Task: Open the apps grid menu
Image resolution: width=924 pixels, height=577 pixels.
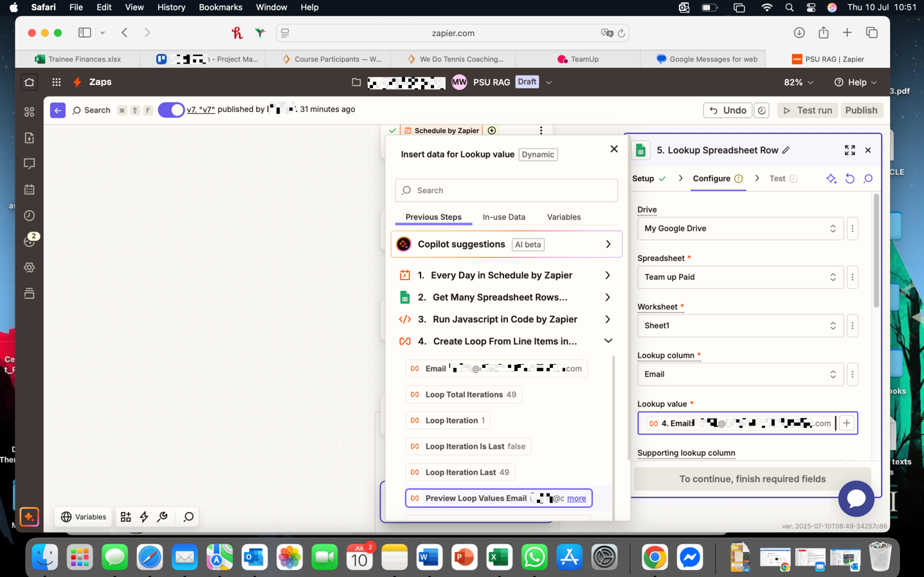Action: pyautogui.click(x=57, y=82)
